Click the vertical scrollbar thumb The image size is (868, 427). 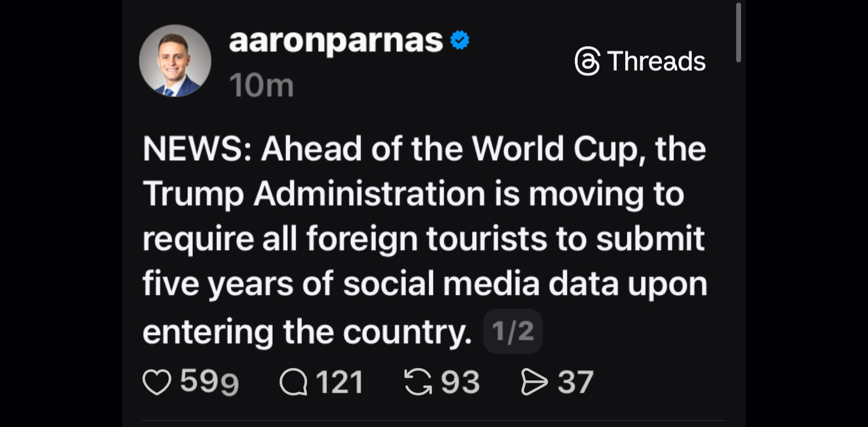738,32
